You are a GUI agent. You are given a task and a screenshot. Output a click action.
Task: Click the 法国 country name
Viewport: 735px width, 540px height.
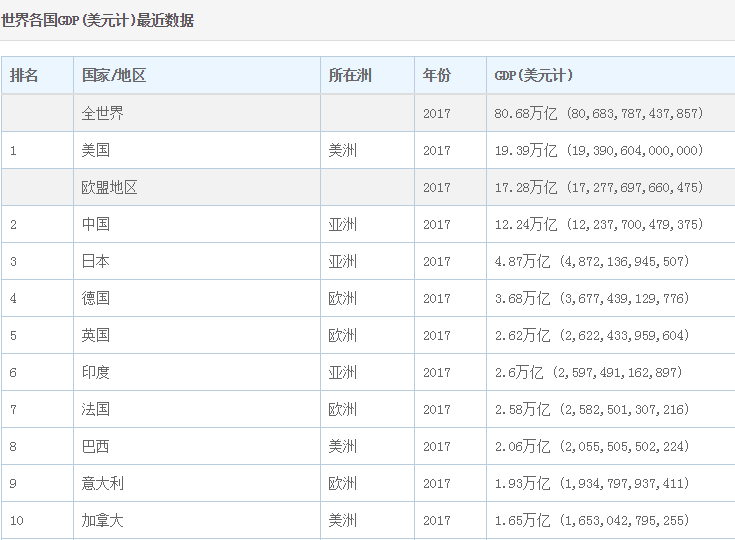(x=96, y=409)
